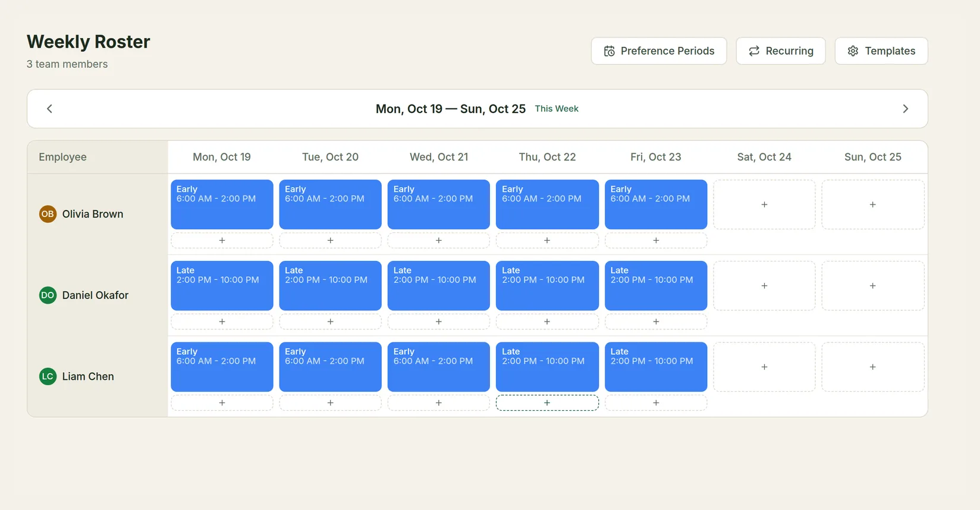Add extra shift below Daniel's Thursday Late

(x=547, y=322)
